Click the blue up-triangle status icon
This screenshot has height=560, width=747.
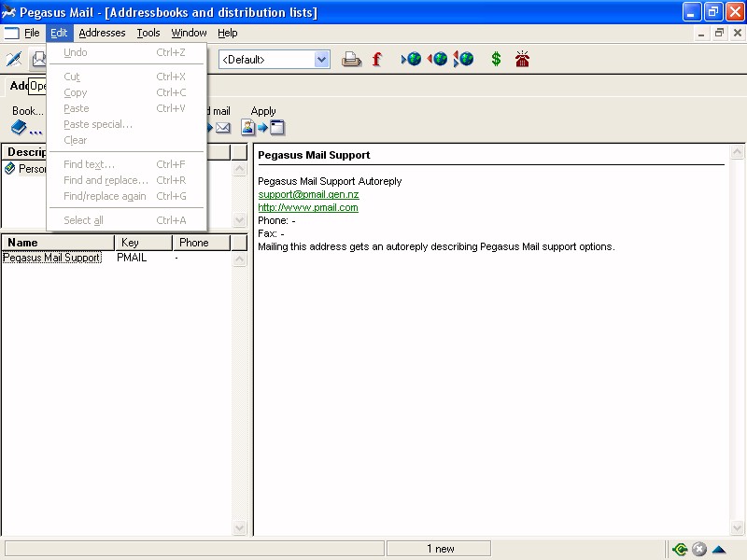click(719, 550)
